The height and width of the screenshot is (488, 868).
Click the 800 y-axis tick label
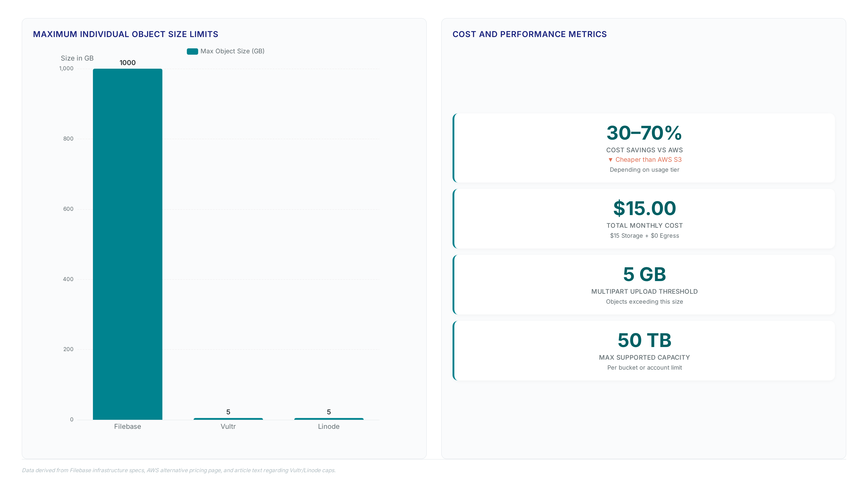(x=68, y=139)
